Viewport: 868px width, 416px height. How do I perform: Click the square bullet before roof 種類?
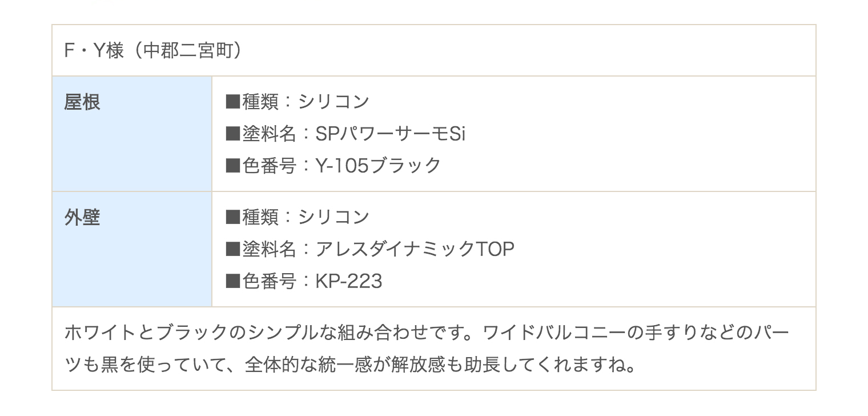click(x=233, y=102)
